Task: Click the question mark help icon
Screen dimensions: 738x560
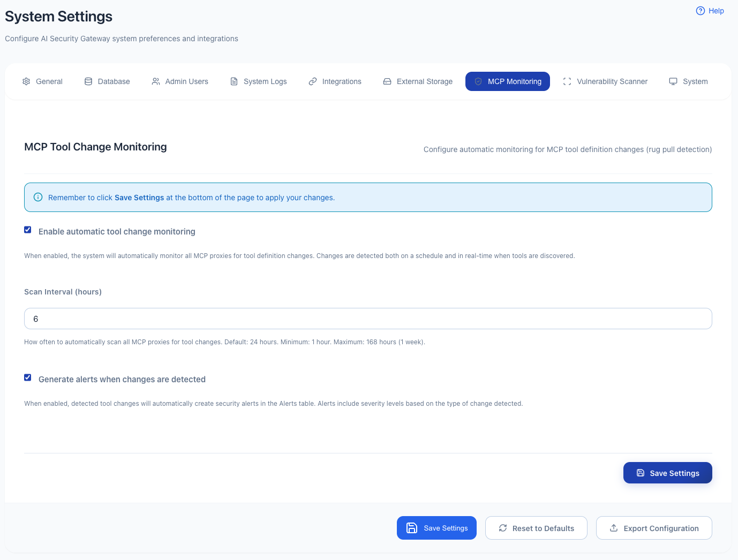Action: pyautogui.click(x=700, y=10)
